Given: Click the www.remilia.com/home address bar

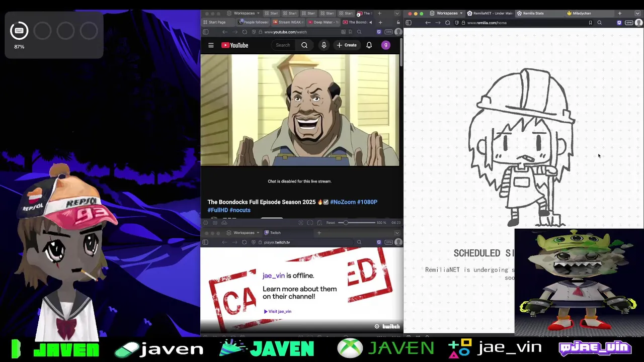Looking at the screenshot, I should coord(523,23).
